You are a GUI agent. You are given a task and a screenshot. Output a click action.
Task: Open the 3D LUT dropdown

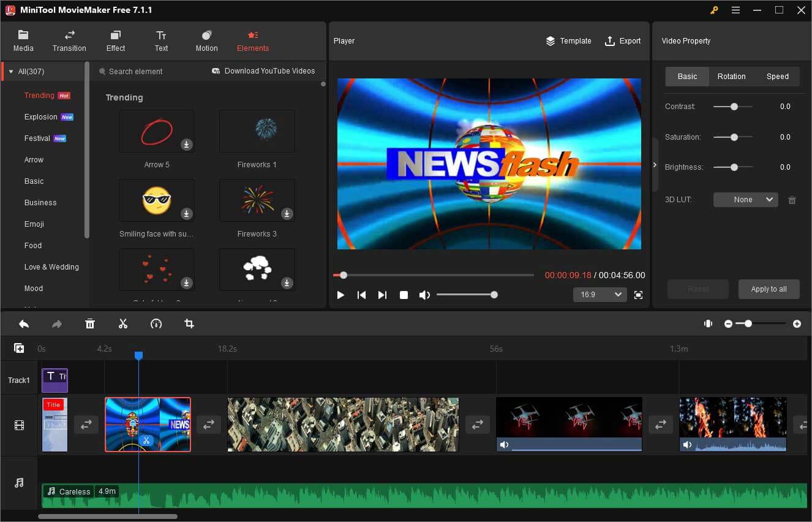(x=745, y=200)
